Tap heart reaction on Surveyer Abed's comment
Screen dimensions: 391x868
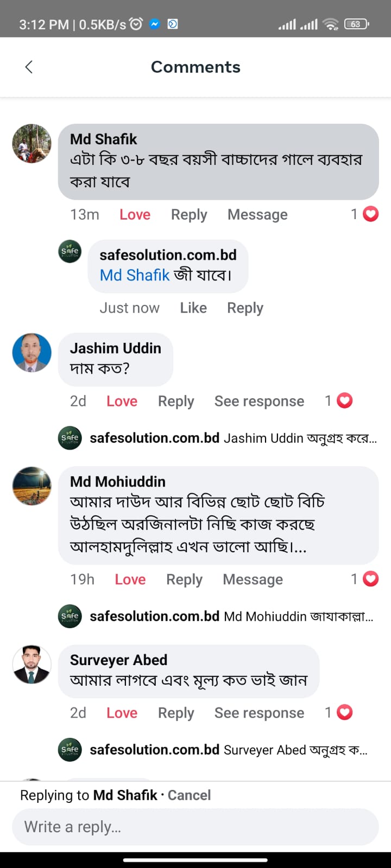(x=344, y=712)
